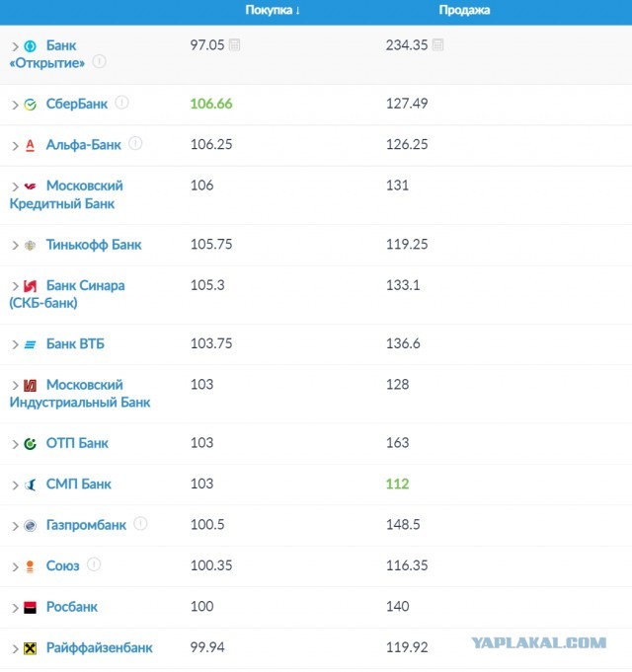632x672 pixels.
Task: Click the 119.92 sell rate value
Action: [407, 647]
